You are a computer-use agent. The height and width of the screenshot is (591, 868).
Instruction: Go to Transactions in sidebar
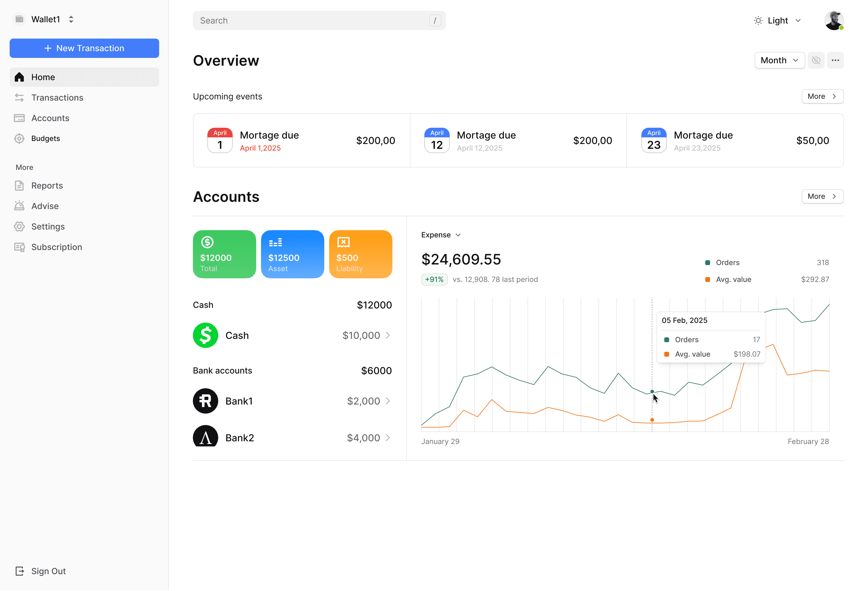click(57, 97)
